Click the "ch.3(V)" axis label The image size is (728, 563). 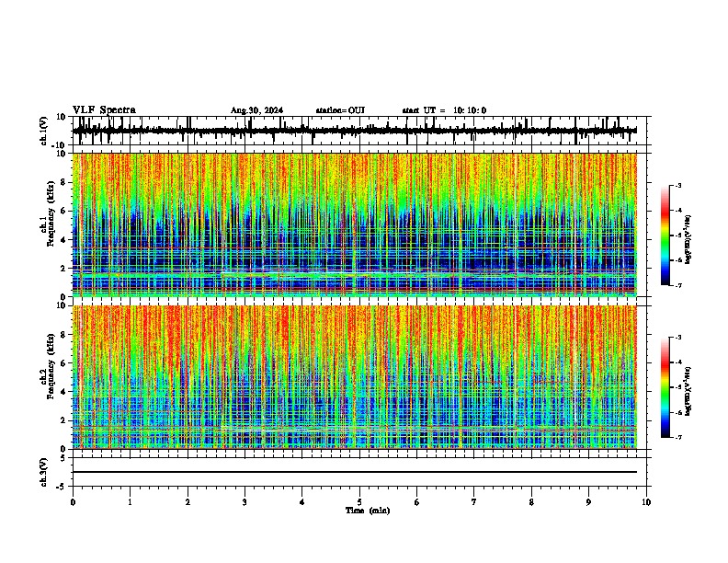(44, 472)
